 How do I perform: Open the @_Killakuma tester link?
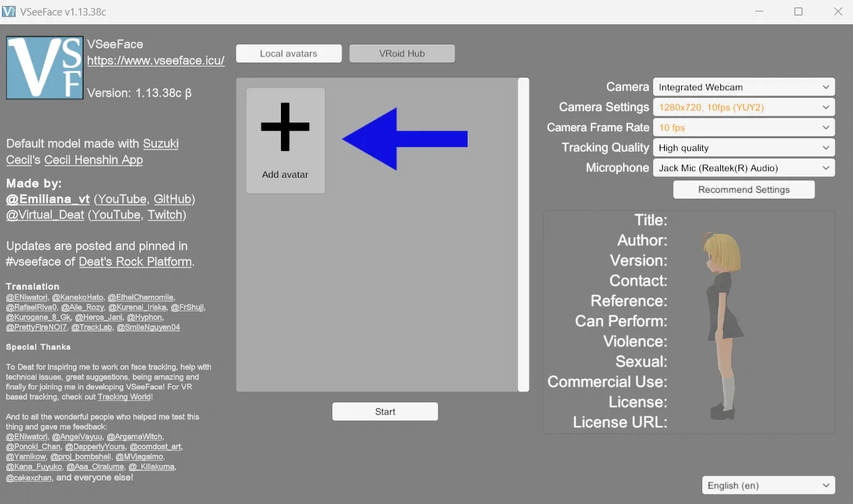pyautogui.click(x=152, y=467)
